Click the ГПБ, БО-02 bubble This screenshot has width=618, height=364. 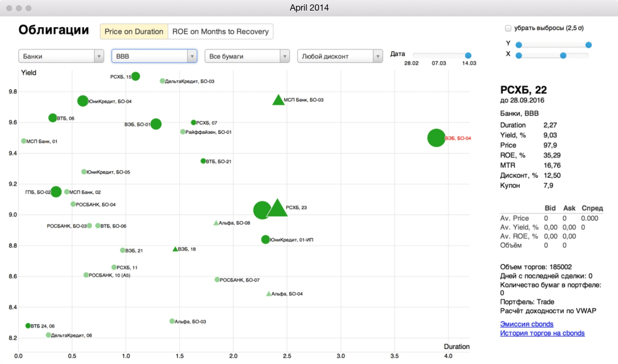(x=56, y=192)
